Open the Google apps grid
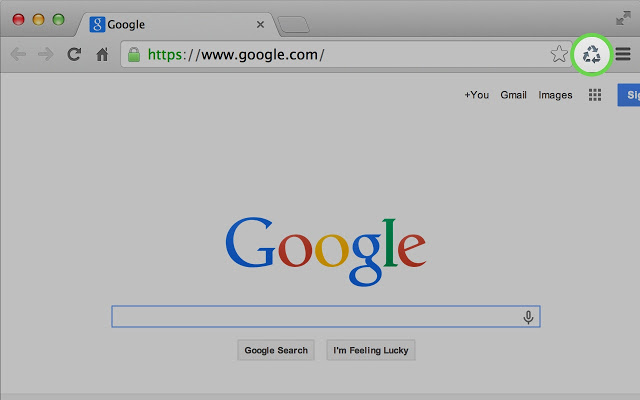This screenshot has width=640, height=400. pos(595,95)
